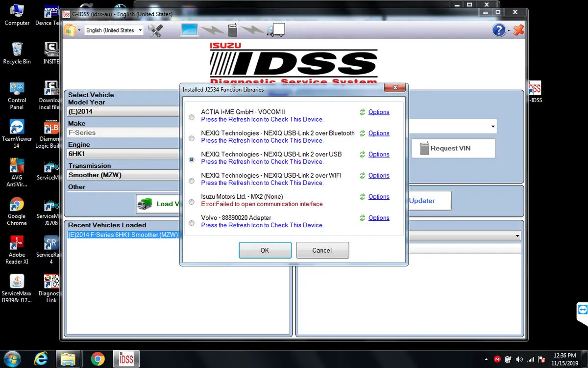Click the Updater button
The height and width of the screenshot is (368, 588).
tap(429, 201)
